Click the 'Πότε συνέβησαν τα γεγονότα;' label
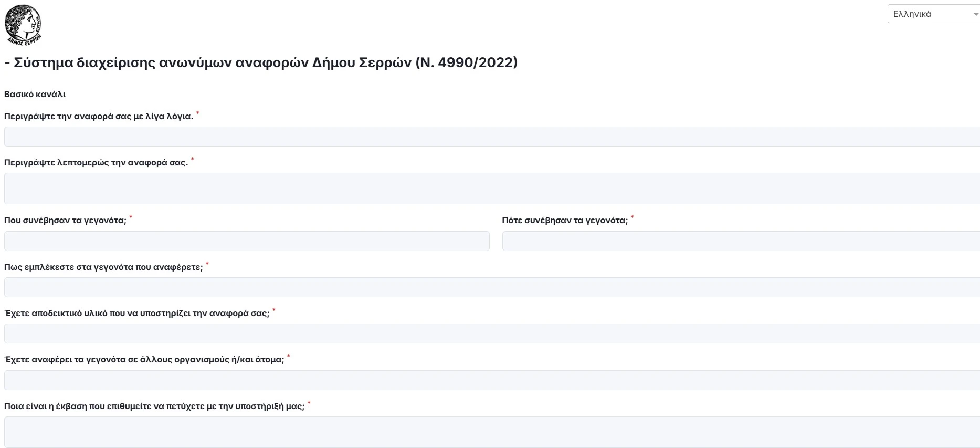980x448 pixels. pos(565,221)
